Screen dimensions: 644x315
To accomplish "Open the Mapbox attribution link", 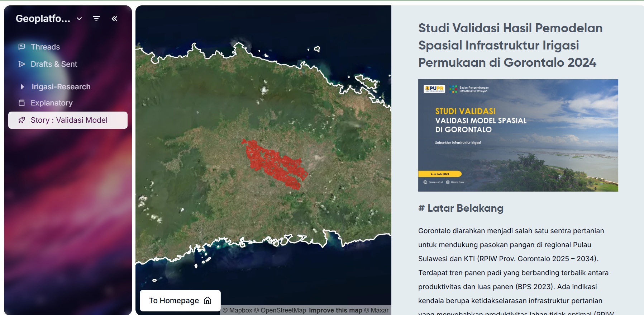I will (x=238, y=310).
